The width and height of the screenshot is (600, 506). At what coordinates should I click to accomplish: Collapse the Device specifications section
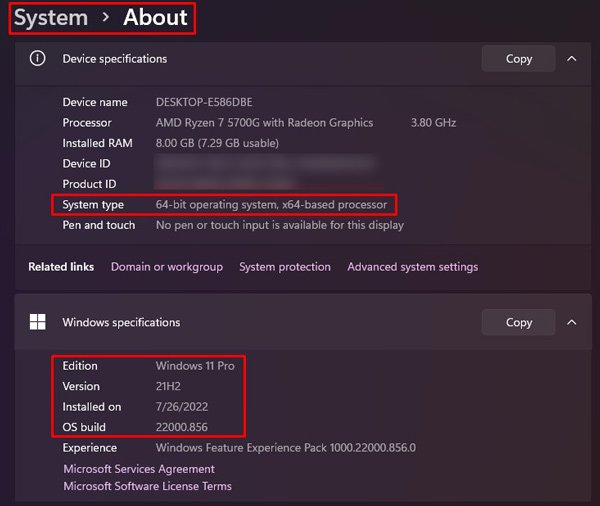pos(572,59)
